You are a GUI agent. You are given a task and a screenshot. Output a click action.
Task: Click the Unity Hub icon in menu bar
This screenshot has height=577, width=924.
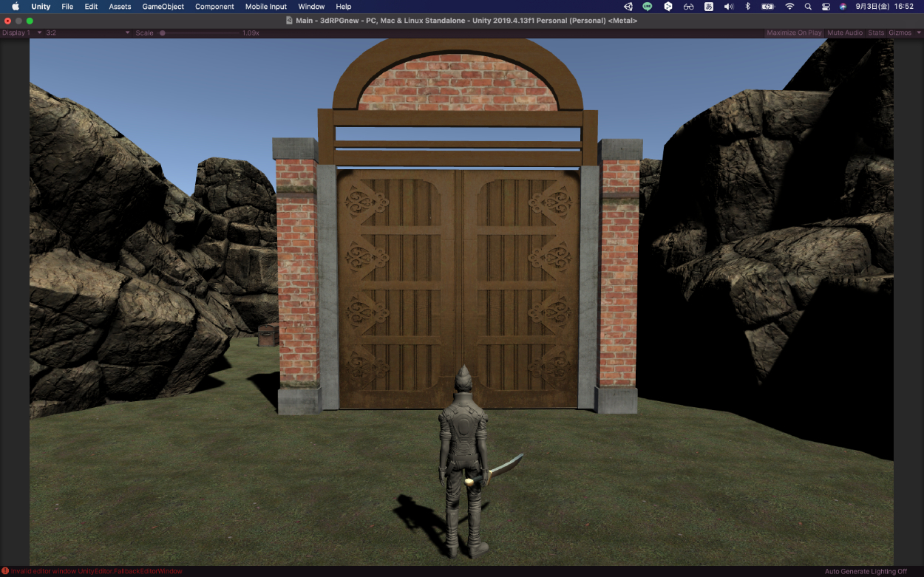[x=628, y=7]
